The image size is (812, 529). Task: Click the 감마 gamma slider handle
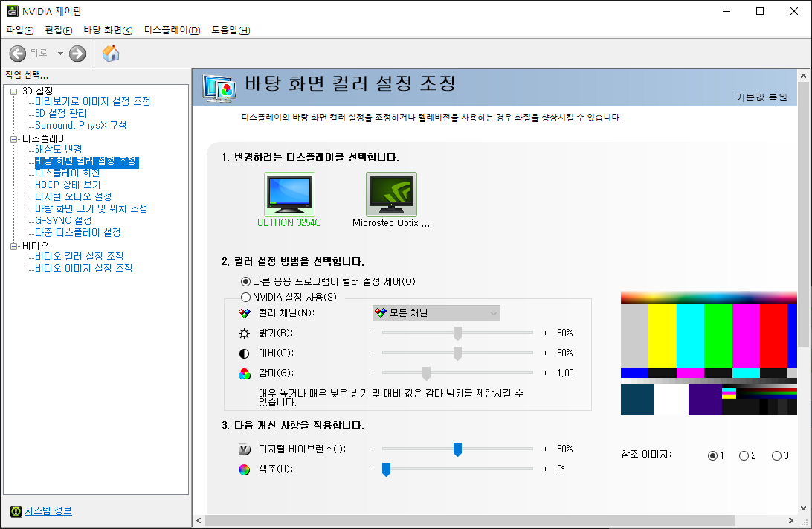tap(426, 373)
